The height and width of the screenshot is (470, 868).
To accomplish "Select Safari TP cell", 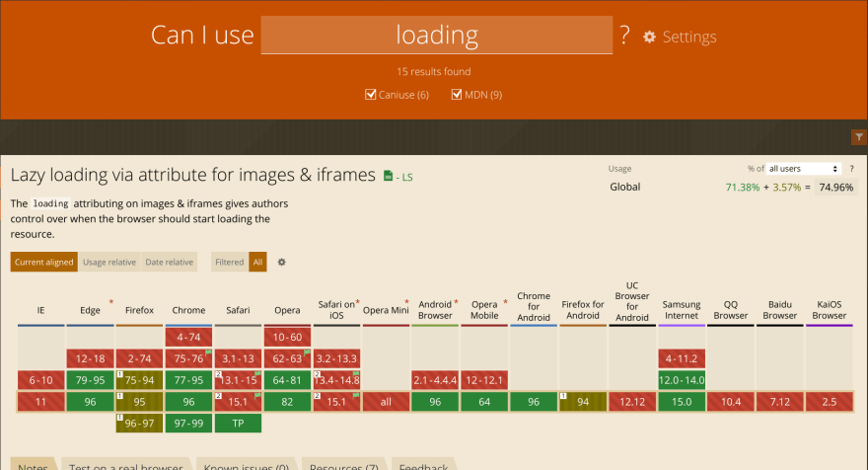I will (238, 424).
